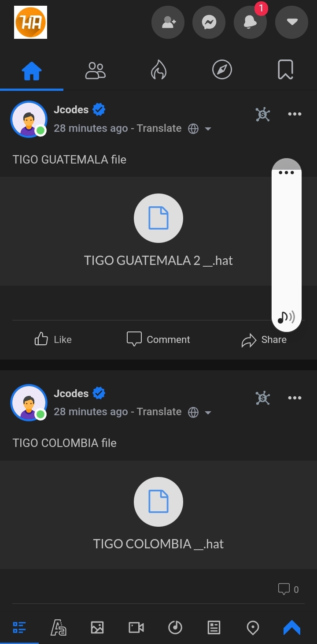Screen dimensions: 317x644
Task: Open the friend requests icon
Action: point(168,22)
